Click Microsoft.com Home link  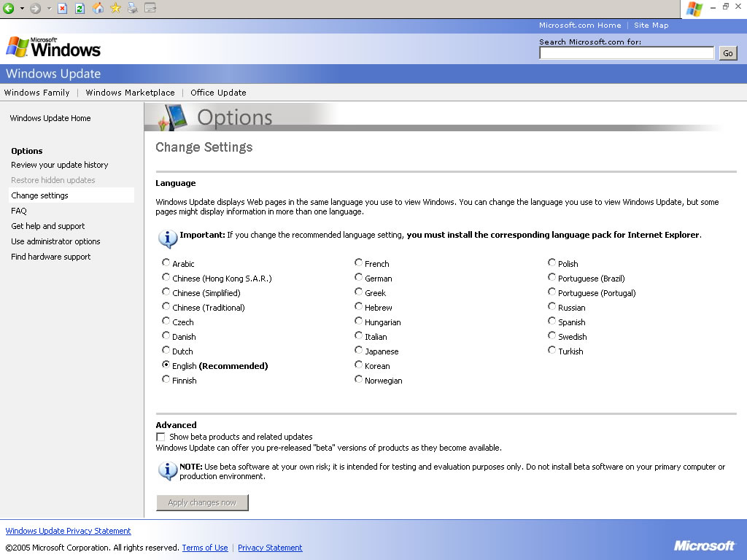tap(580, 26)
